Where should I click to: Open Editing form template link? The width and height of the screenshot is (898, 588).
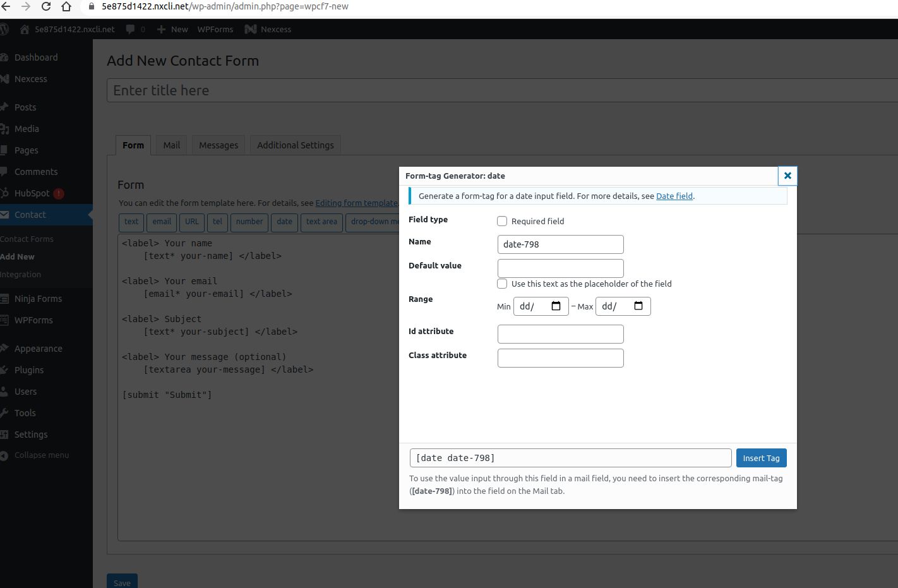[x=357, y=203]
